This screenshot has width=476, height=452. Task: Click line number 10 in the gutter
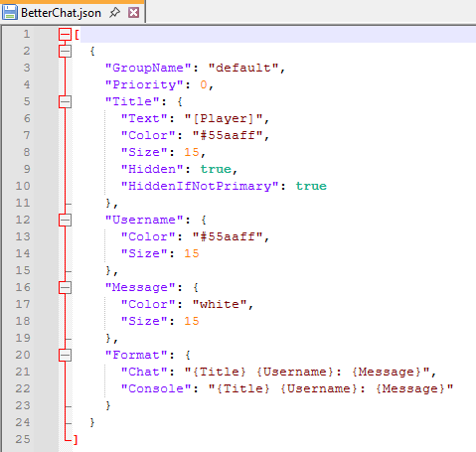point(23,186)
